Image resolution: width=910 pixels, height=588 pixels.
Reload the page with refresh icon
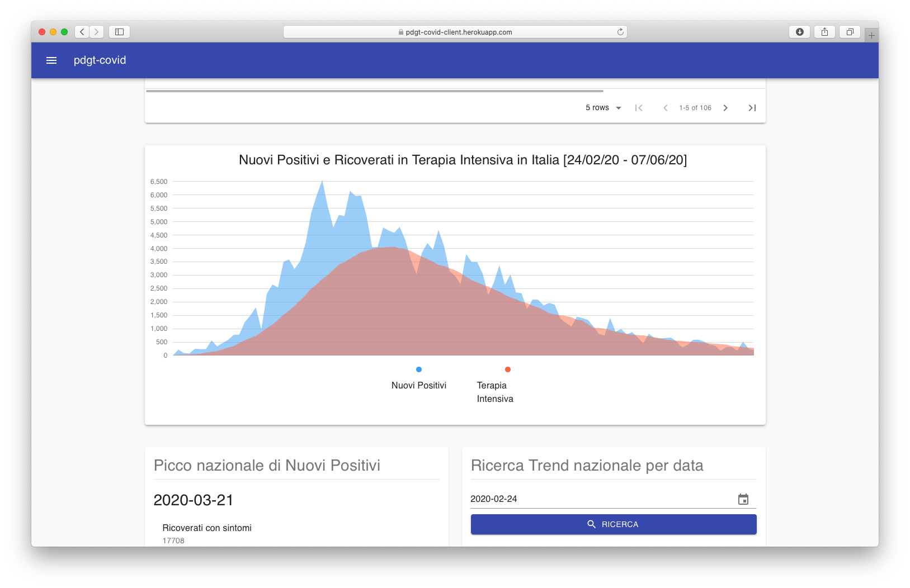(x=620, y=32)
